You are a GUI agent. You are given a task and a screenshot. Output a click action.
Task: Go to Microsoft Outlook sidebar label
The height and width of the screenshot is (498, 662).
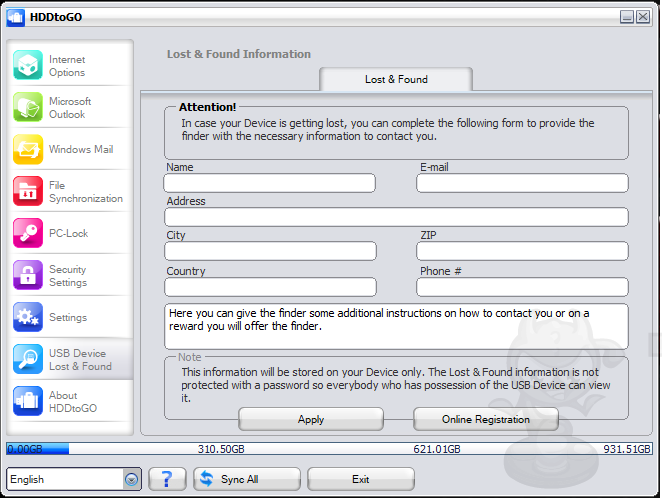[x=70, y=108]
